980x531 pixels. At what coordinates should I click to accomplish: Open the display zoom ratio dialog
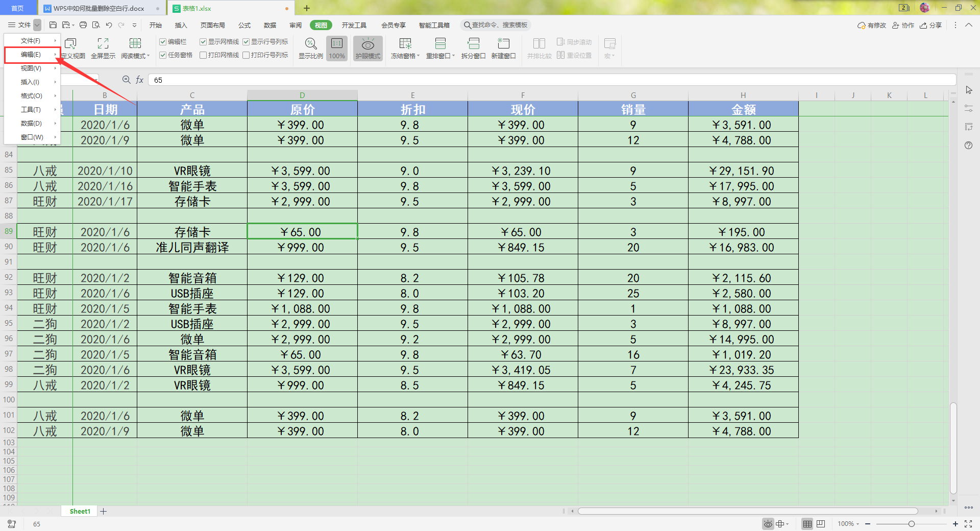tap(310, 49)
